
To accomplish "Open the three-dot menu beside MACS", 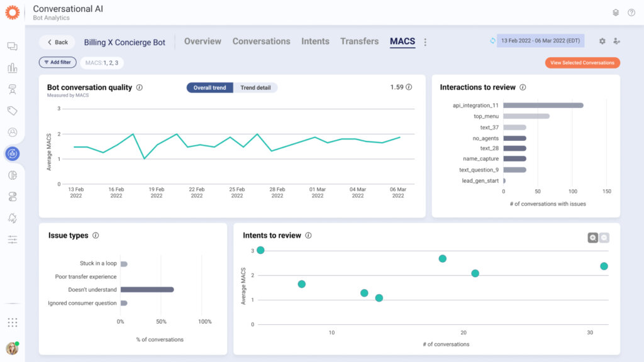I will pos(425,42).
